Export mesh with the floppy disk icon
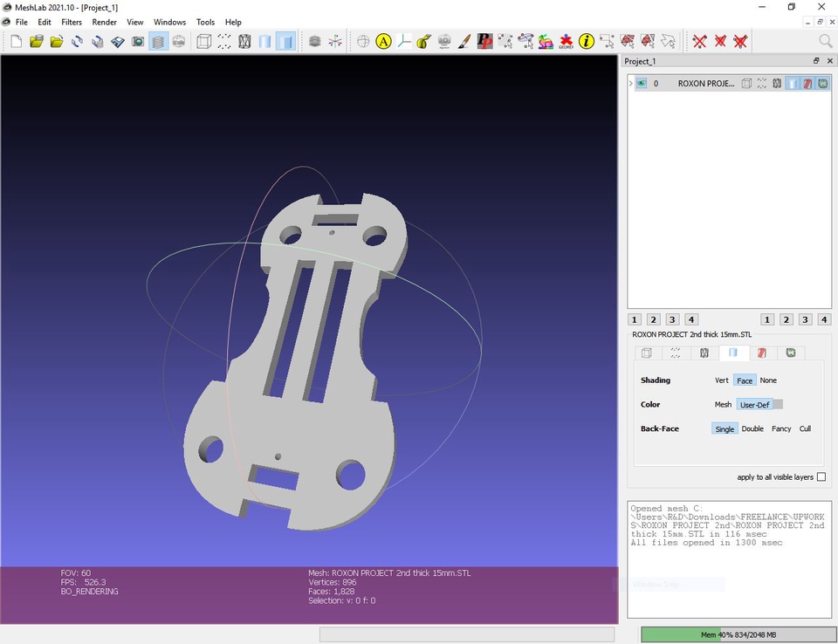Viewport: 838px width, 644px height. point(118,41)
